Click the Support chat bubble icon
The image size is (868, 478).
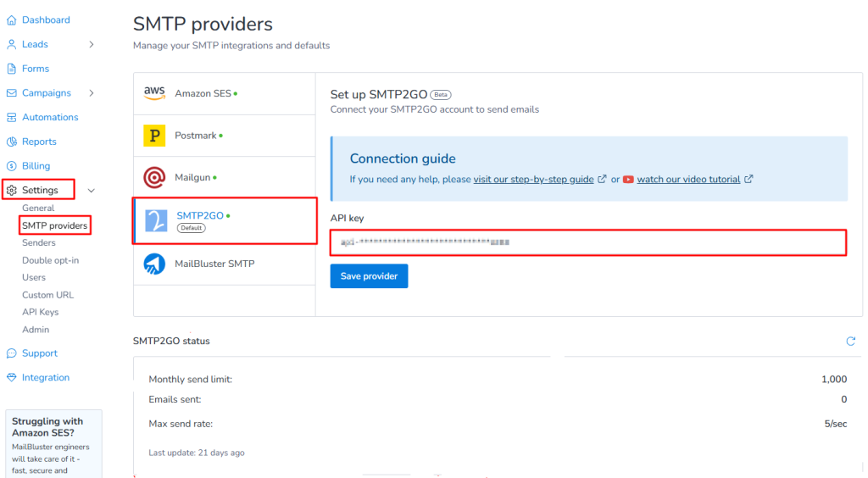click(x=12, y=353)
